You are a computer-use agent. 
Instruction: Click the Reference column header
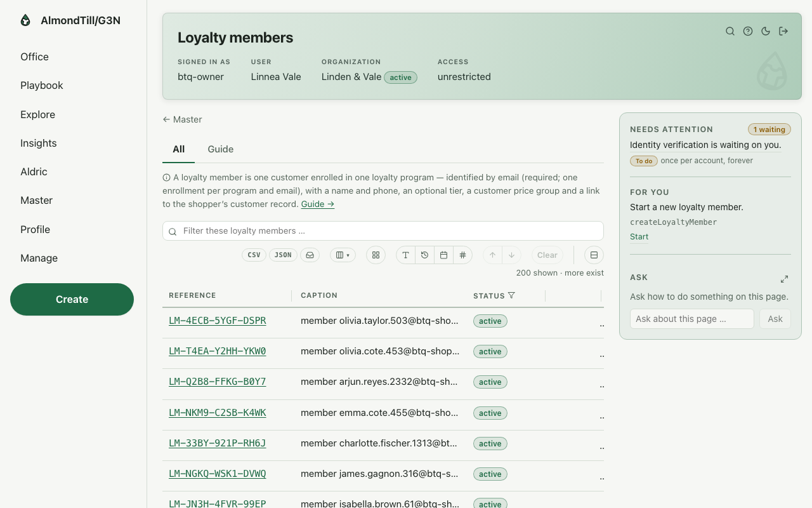pos(192,295)
